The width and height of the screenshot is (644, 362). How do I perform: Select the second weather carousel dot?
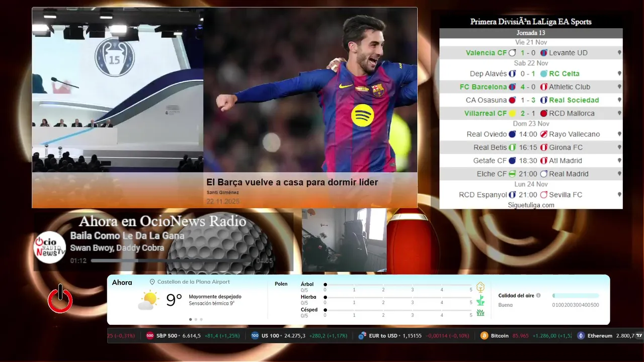(196, 319)
